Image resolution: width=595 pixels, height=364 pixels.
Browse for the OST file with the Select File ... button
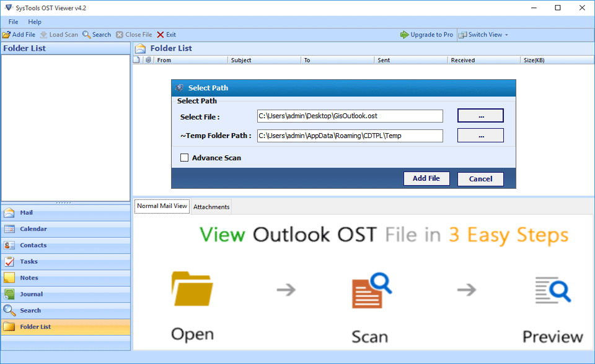480,116
